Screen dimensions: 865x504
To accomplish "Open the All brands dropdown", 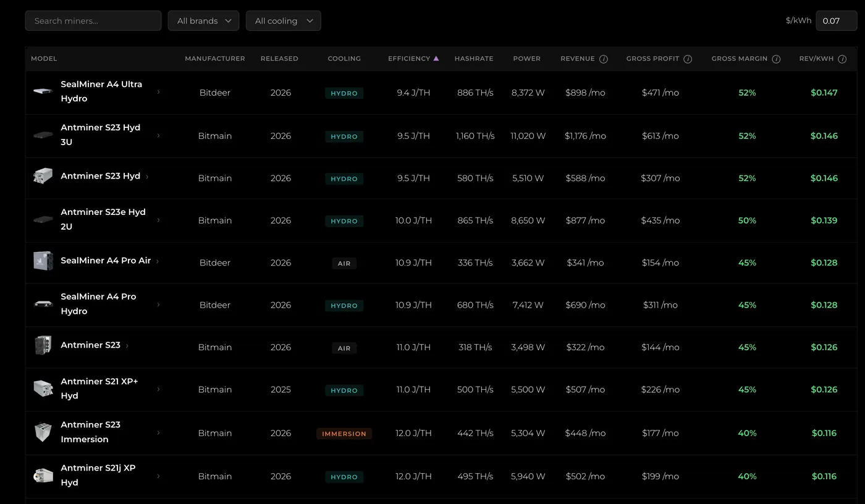I will pyautogui.click(x=203, y=21).
